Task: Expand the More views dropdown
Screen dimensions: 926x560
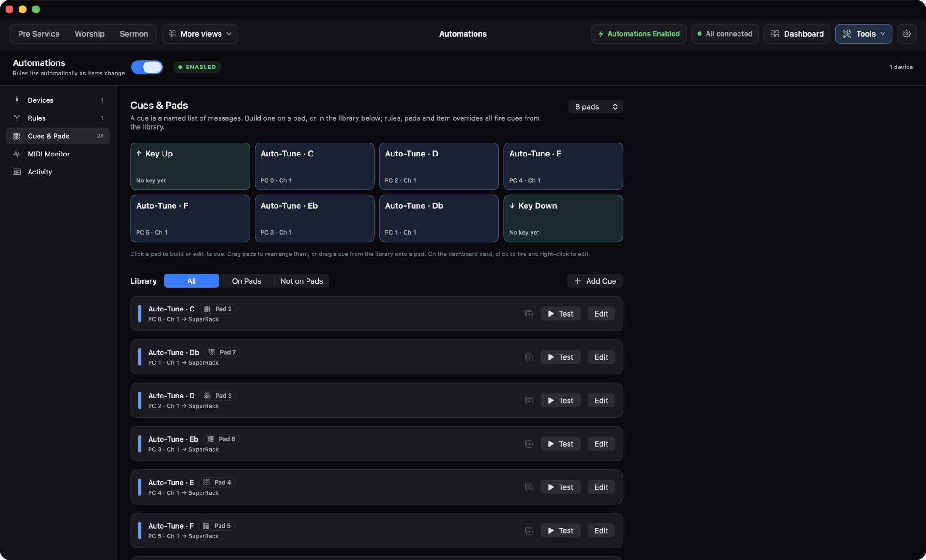Action: (x=200, y=34)
